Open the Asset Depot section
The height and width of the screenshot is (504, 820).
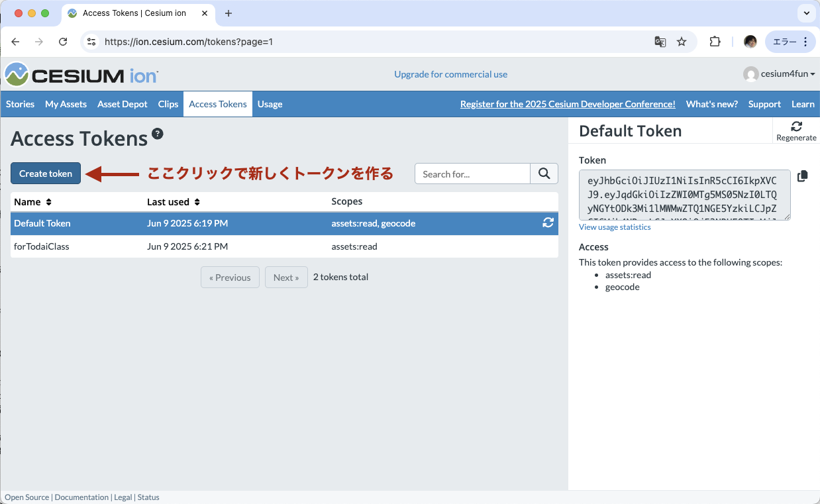point(122,104)
